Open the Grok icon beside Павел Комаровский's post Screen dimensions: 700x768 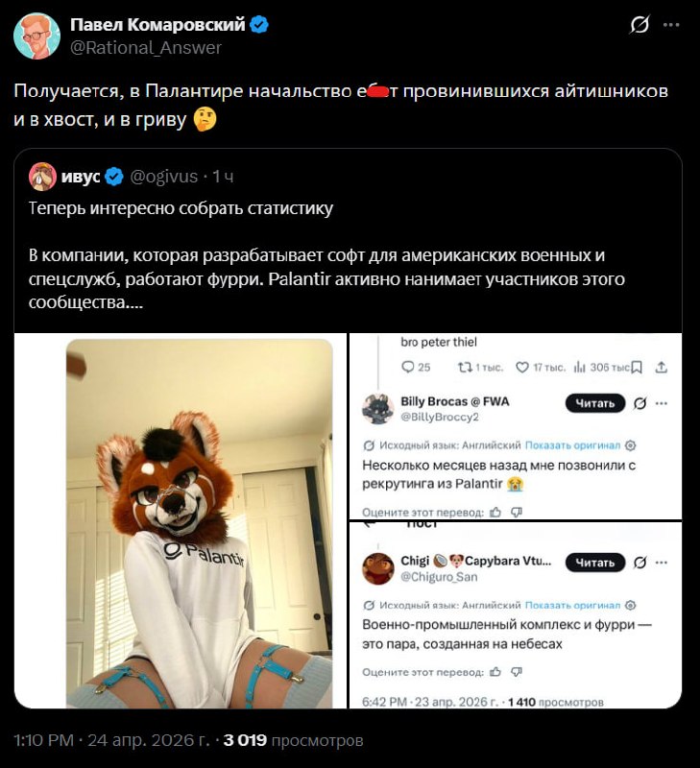[x=640, y=25]
